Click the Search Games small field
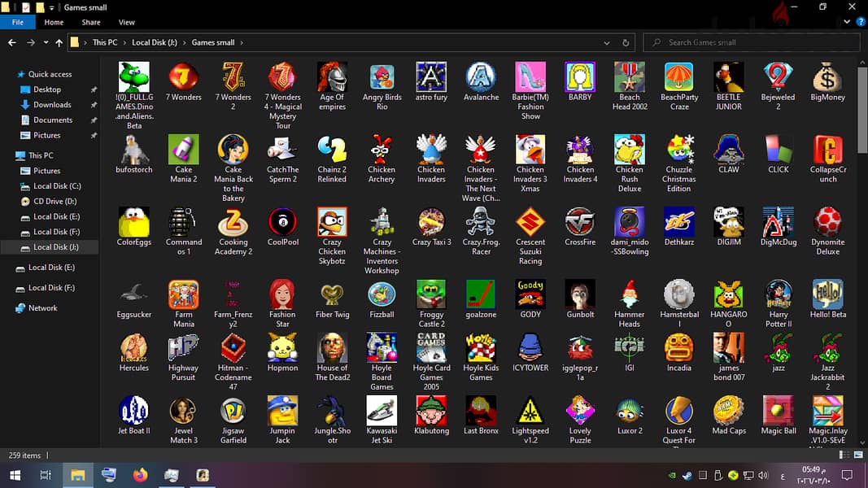868x488 pixels. [x=751, y=42]
